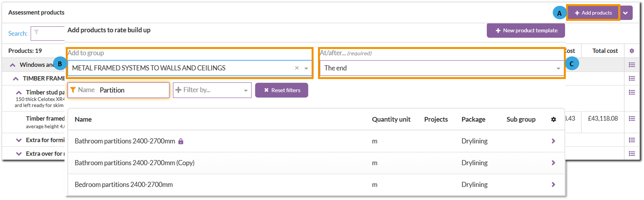Open Bathroom partitions 2400-2700mm row arrow
644x200 pixels.
[553, 141]
